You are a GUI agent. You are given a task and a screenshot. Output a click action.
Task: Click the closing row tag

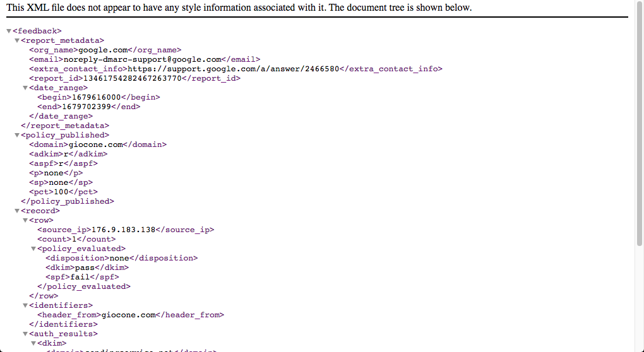click(x=44, y=296)
